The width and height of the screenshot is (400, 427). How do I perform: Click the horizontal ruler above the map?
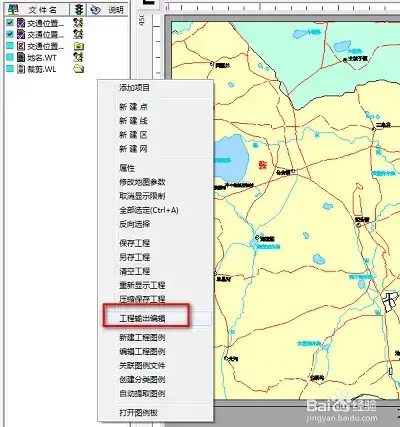tap(282, 6)
